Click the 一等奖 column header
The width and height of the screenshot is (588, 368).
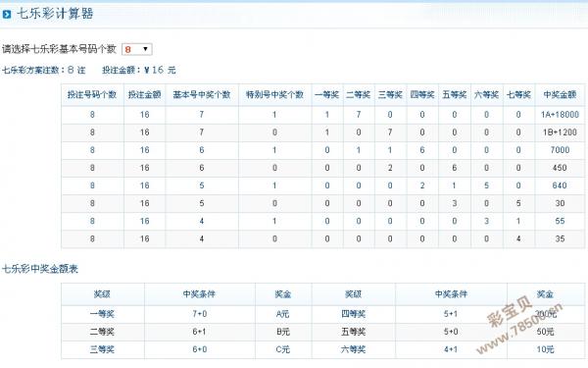click(327, 94)
